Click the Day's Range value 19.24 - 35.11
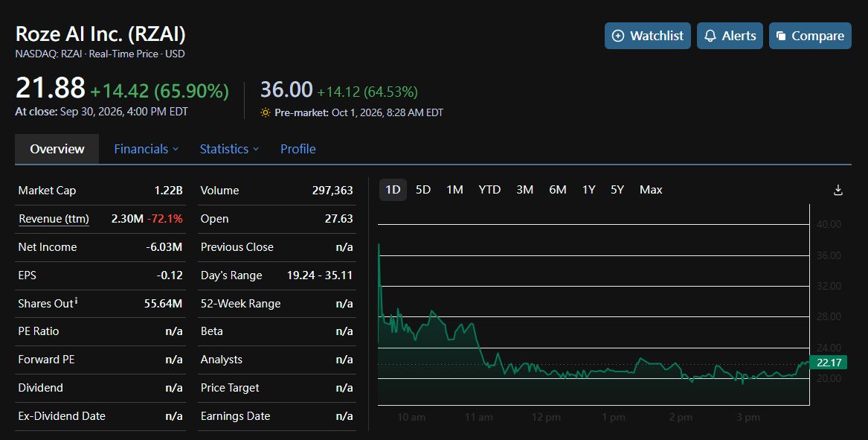 [319, 275]
